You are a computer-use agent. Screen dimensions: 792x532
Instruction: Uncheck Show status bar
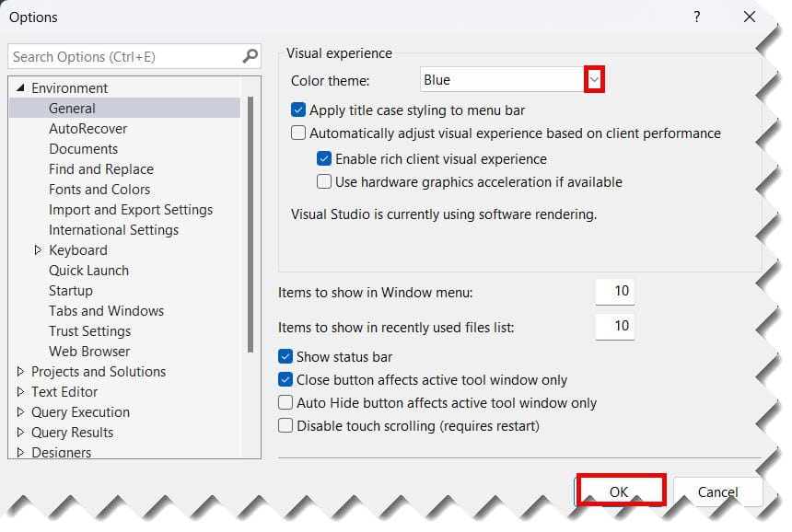(285, 356)
